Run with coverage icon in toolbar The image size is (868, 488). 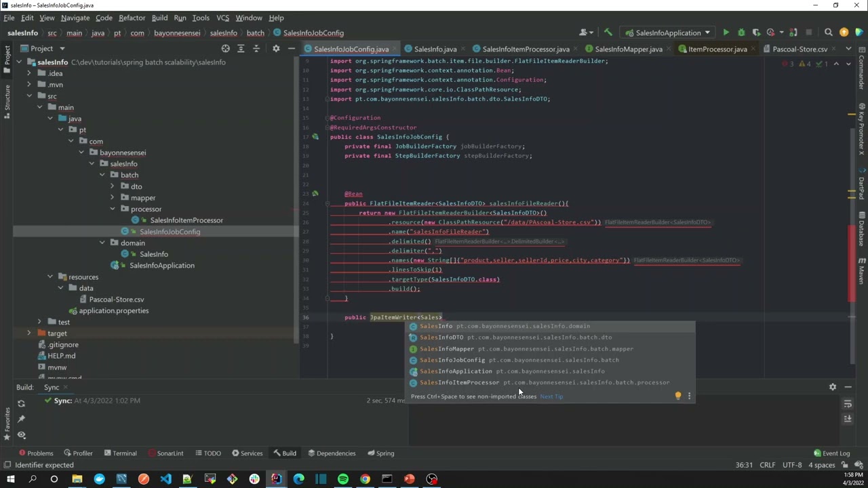tap(755, 33)
